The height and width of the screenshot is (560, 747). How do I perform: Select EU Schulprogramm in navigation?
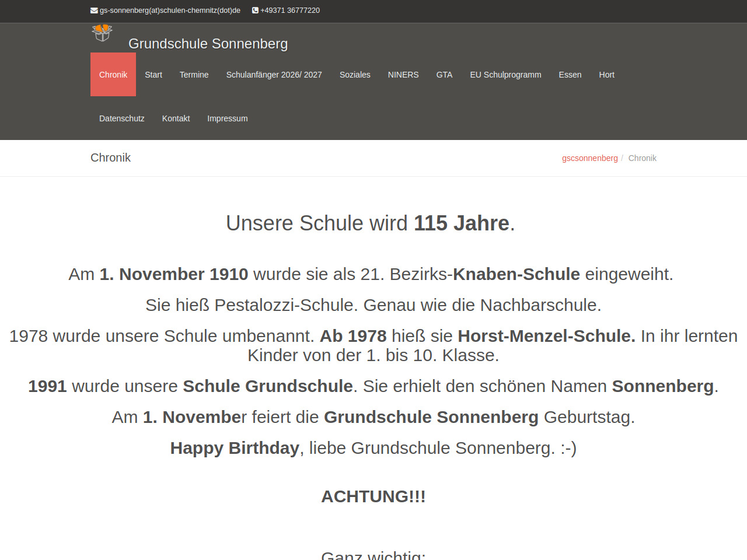tap(505, 75)
